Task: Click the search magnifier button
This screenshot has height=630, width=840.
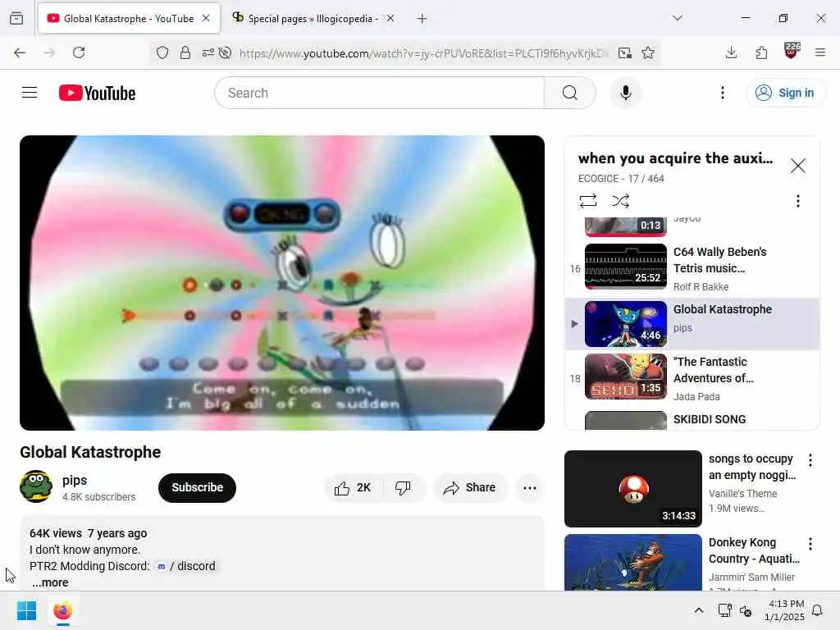Action: coord(570,93)
